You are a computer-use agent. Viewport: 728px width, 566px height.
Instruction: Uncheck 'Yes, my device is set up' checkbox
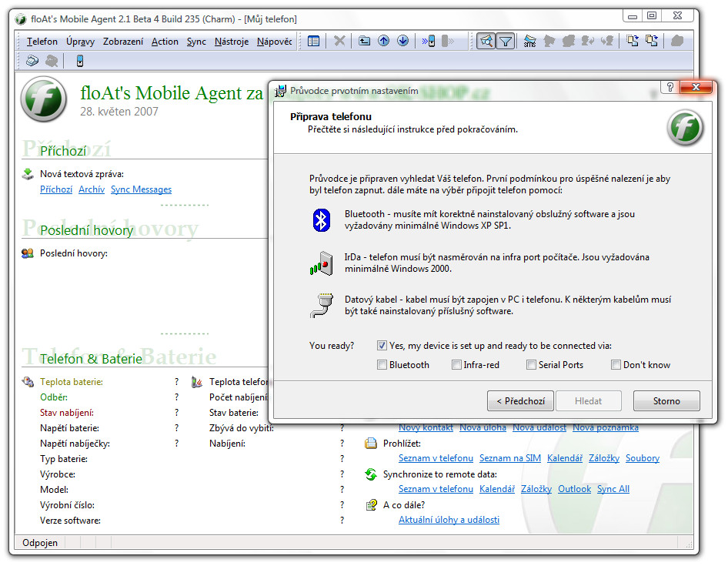point(382,345)
